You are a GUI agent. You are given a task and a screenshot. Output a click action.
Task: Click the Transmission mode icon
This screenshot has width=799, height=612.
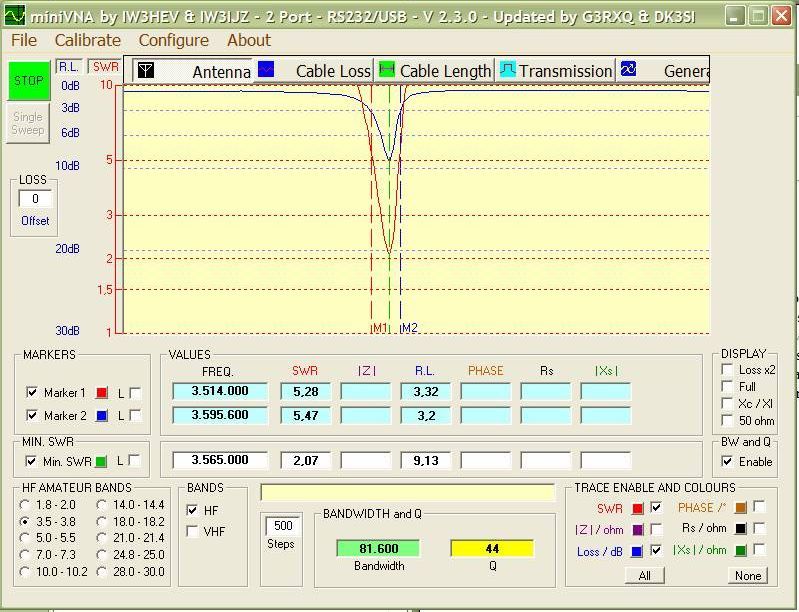coord(508,70)
